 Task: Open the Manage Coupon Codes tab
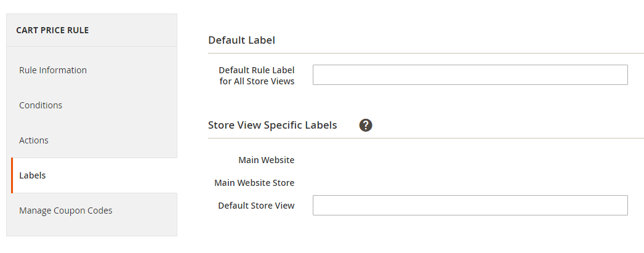[66, 211]
